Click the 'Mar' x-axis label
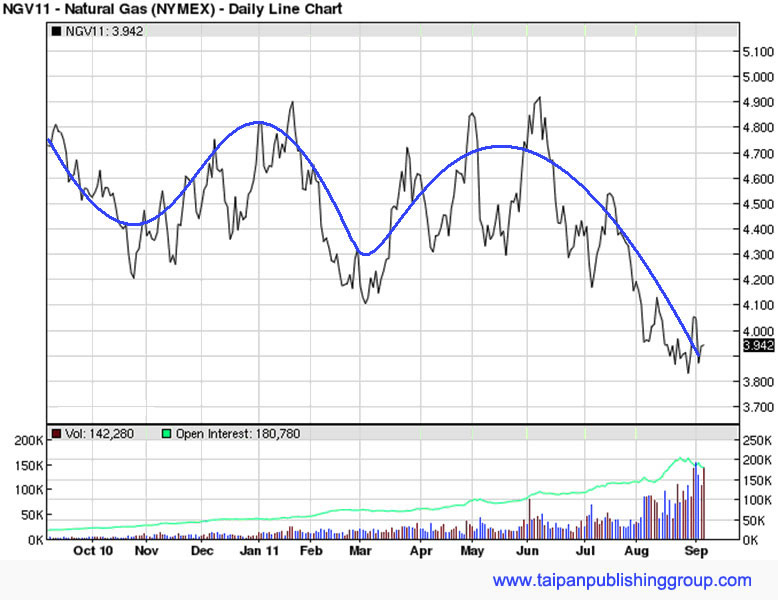Image resolution: width=778 pixels, height=600 pixels. pyautogui.click(x=360, y=551)
